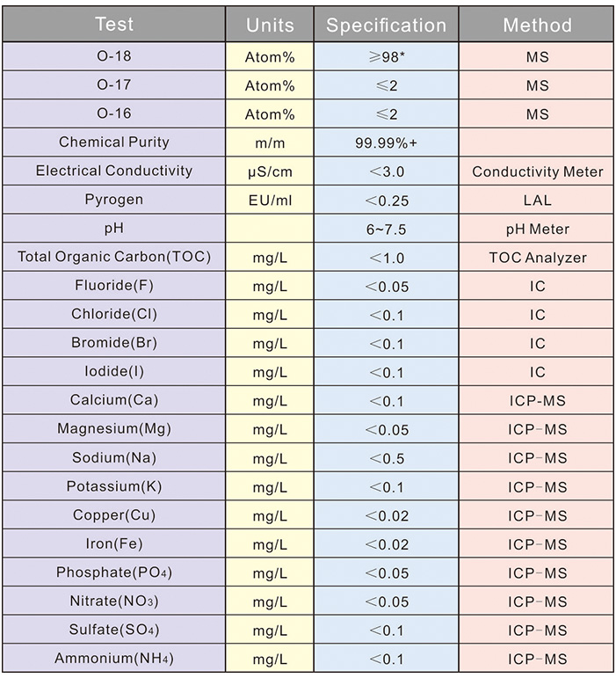616x678 pixels.
Task: Select the μS/cm units cell
Action: (x=270, y=171)
